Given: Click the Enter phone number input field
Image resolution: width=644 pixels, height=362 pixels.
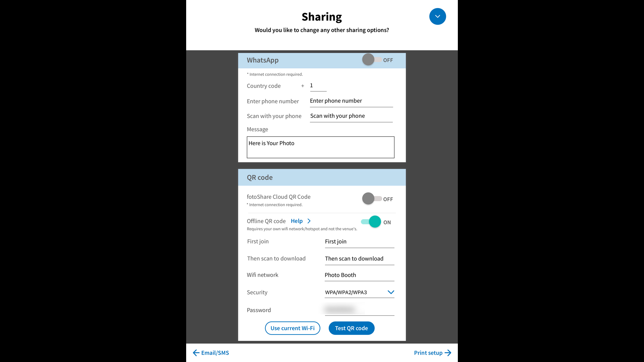Looking at the screenshot, I should 351,100.
